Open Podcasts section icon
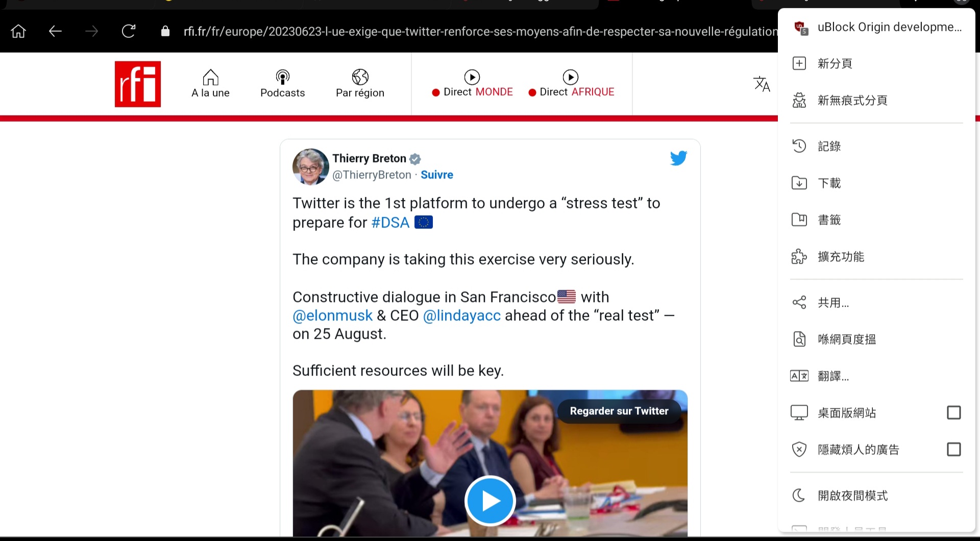 tap(282, 77)
